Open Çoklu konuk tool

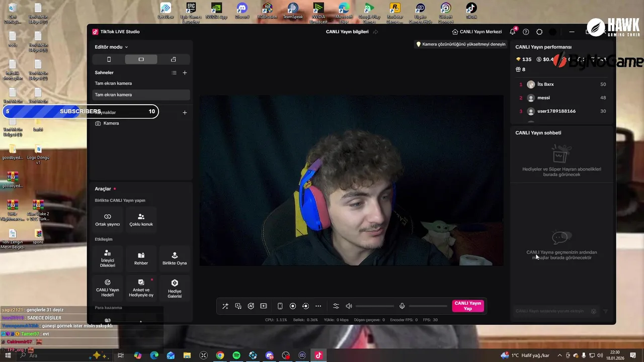coord(141,220)
